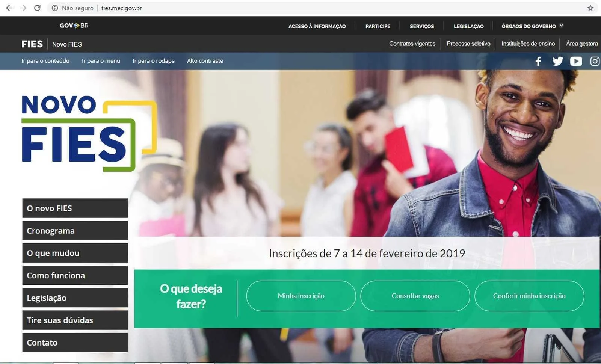Click the Inscrições de 7 a 14 de fevereiro banner
The width and height of the screenshot is (601, 364).
coord(367,254)
